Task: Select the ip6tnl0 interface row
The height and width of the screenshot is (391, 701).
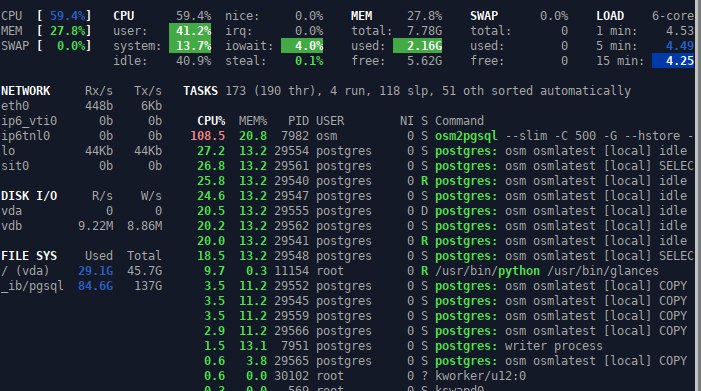Action: pos(81,136)
